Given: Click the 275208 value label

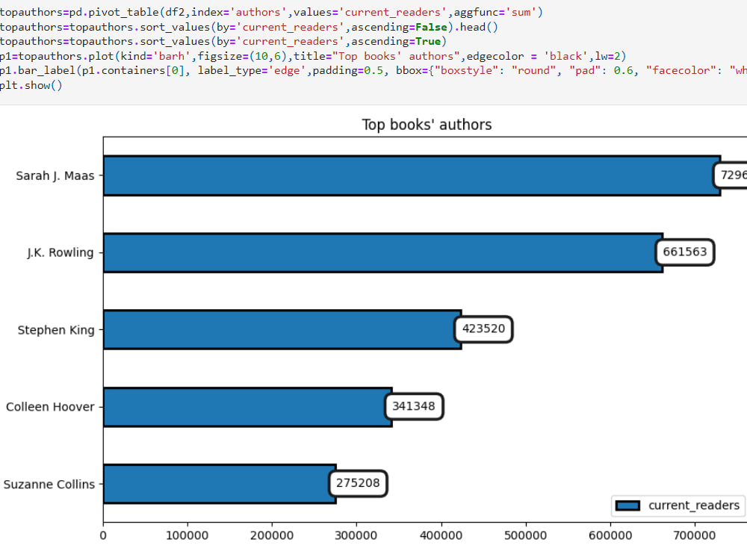Looking at the screenshot, I should pos(358,483).
